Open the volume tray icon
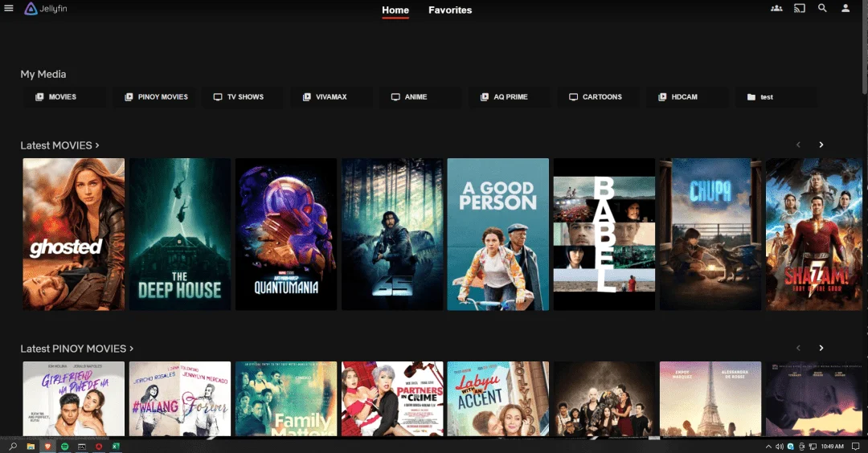Image resolution: width=868 pixels, height=453 pixels. pos(780,447)
